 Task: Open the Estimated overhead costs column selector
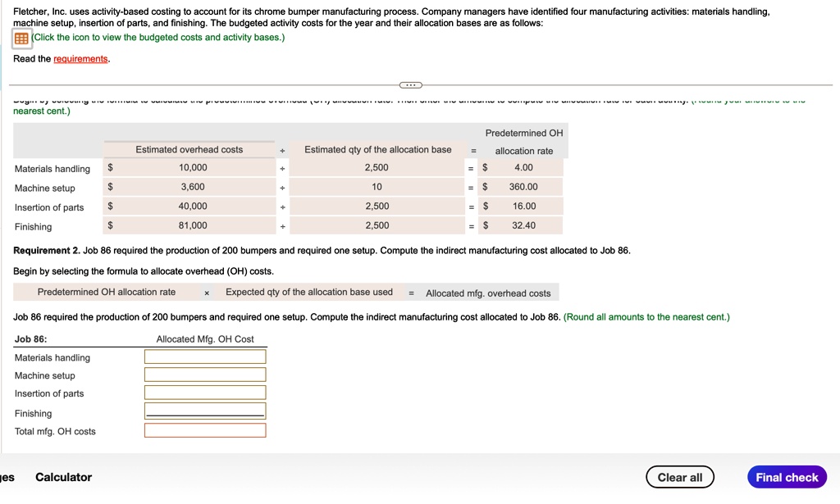(189, 149)
